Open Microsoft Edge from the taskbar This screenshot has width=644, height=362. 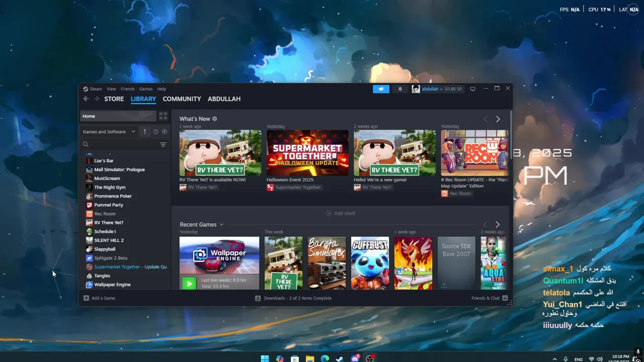[325, 358]
